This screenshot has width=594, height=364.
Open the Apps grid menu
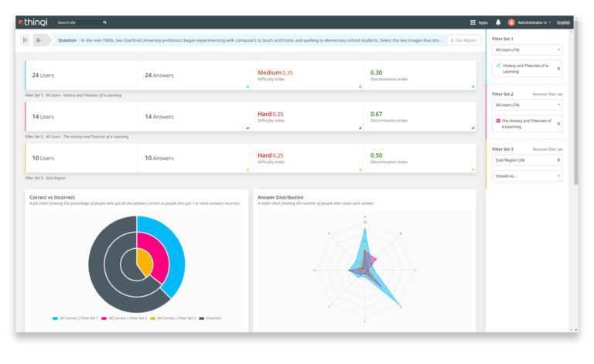(x=479, y=22)
